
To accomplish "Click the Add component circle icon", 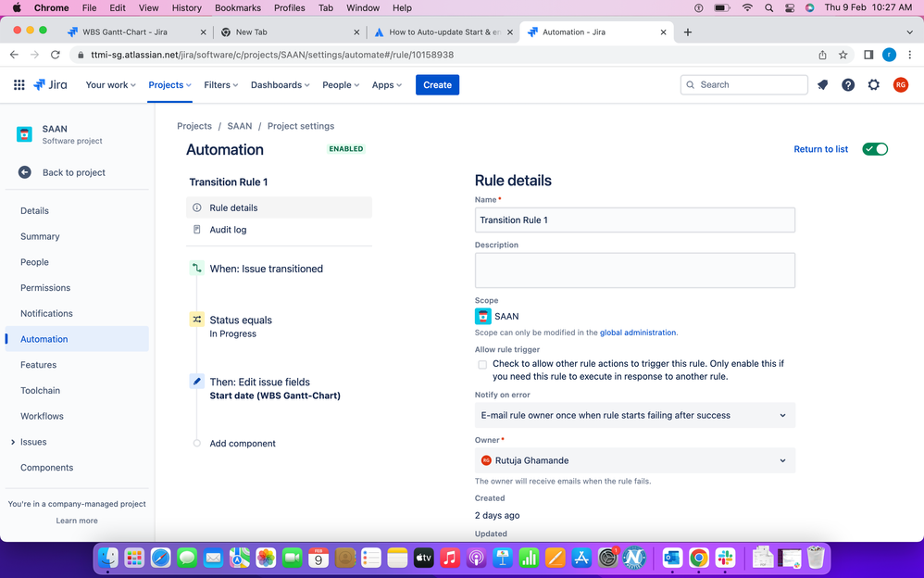I will (x=197, y=444).
